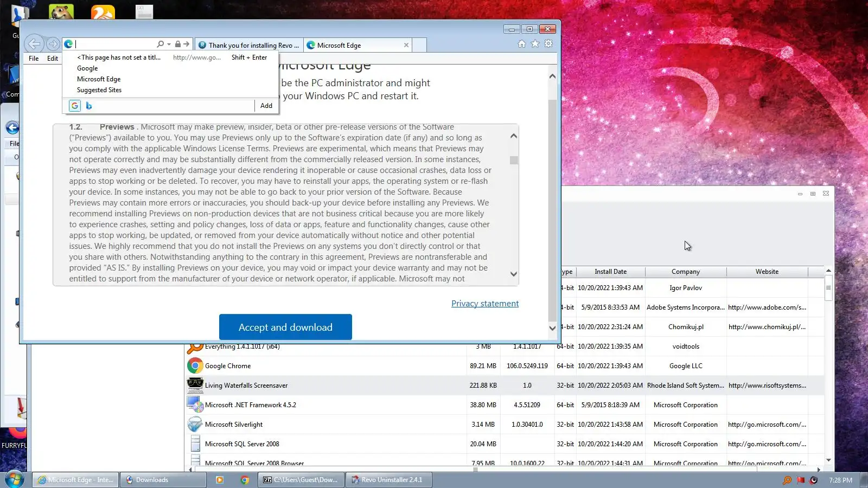Click the Living Waterfalls Screensaver icon

pos(195,386)
